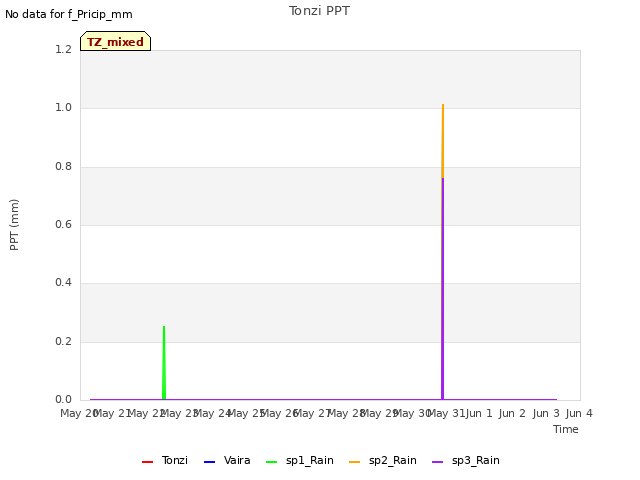Viewport: 640px width, 480px height.
Task: Click the Jun 2 x-axis tick label
Action: coord(512,413)
